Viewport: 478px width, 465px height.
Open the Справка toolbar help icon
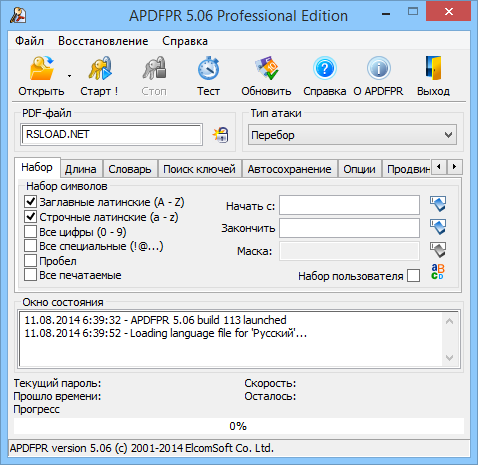click(325, 68)
